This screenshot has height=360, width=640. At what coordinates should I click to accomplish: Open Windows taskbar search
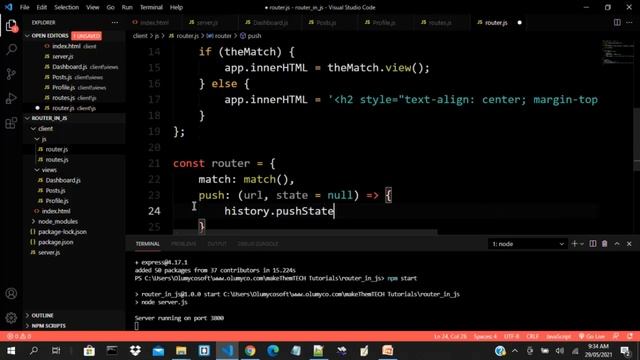(x=34, y=351)
